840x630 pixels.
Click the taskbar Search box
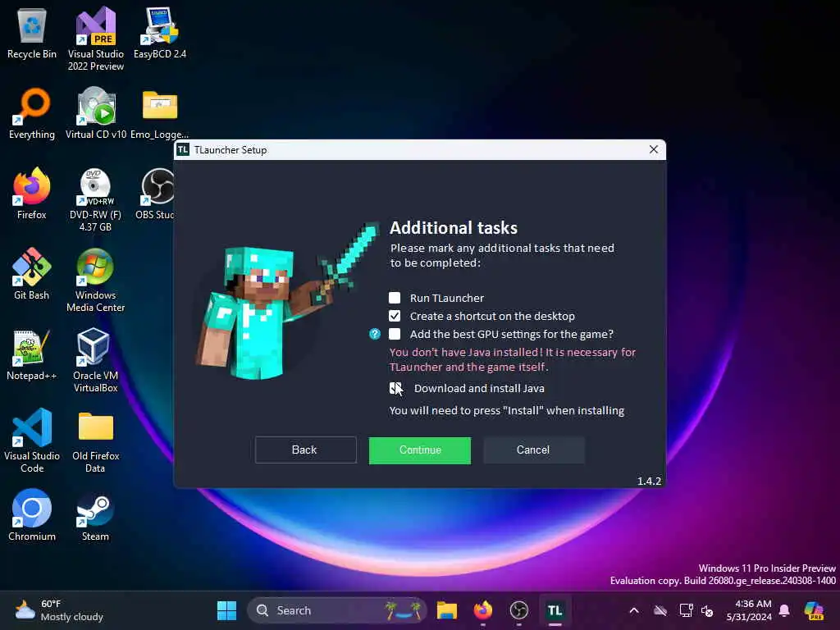point(336,610)
